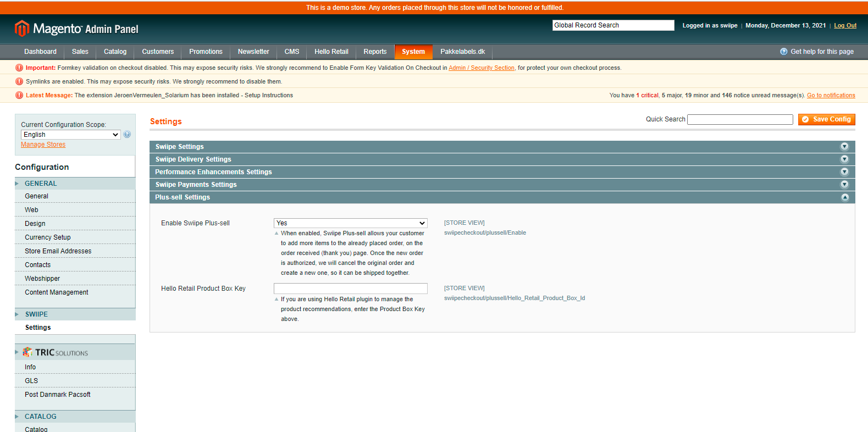Viewport: 868px width, 432px height.
Task: Click the Log Out link
Action: click(845, 25)
